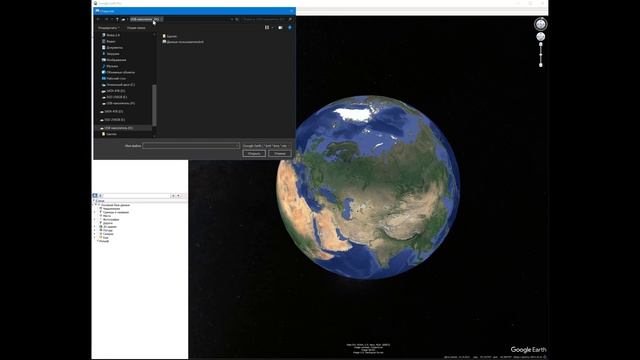Click the Look joystick compass ring

click(x=540, y=24)
